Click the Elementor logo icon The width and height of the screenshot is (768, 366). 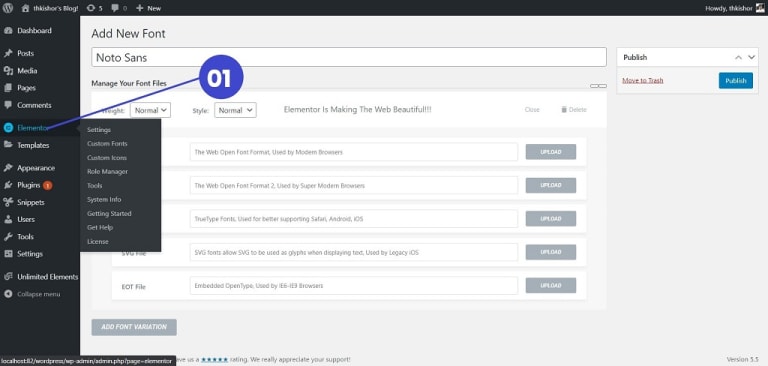(x=8, y=128)
